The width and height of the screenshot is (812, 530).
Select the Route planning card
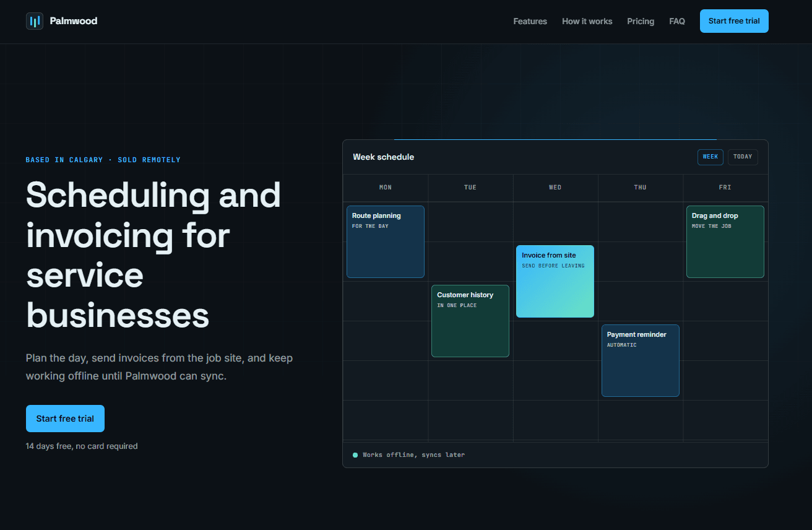coord(386,241)
